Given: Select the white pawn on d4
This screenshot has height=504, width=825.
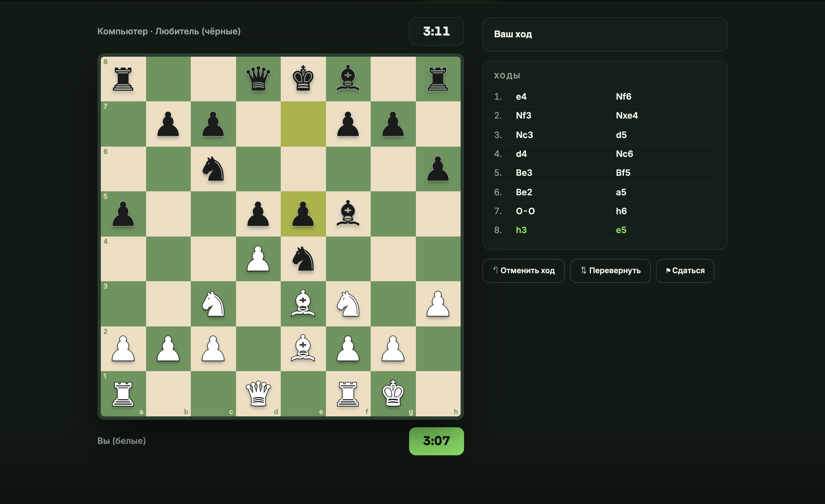Looking at the screenshot, I should pyautogui.click(x=258, y=259).
